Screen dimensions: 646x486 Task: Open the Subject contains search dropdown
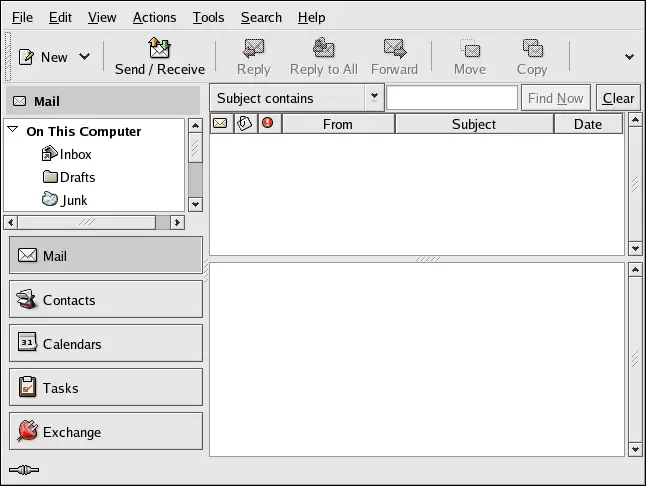(x=374, y=98)
